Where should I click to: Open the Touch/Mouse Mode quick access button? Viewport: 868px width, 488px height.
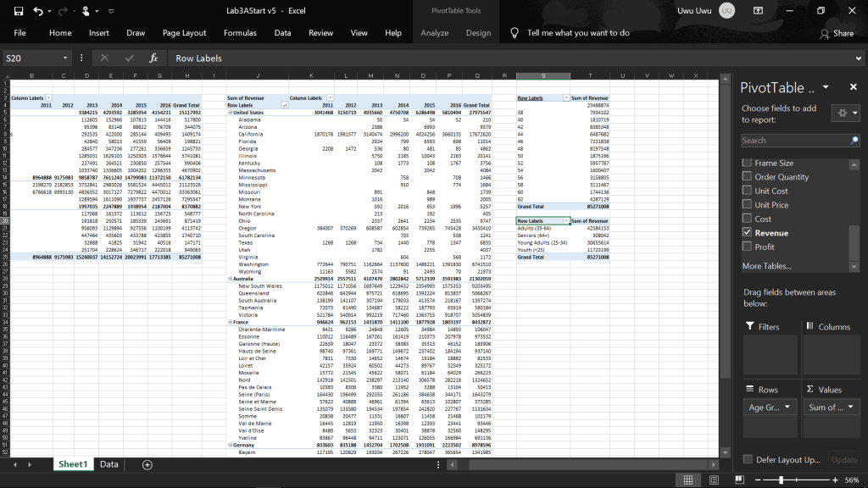click(x=86, y=10)
